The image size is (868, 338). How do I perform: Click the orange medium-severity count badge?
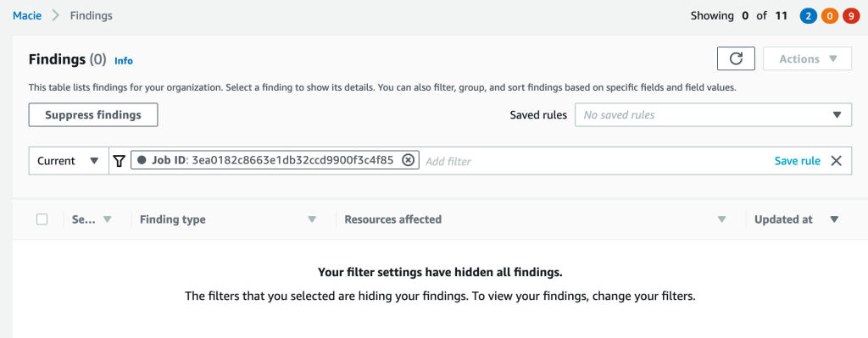click(829, 16)
